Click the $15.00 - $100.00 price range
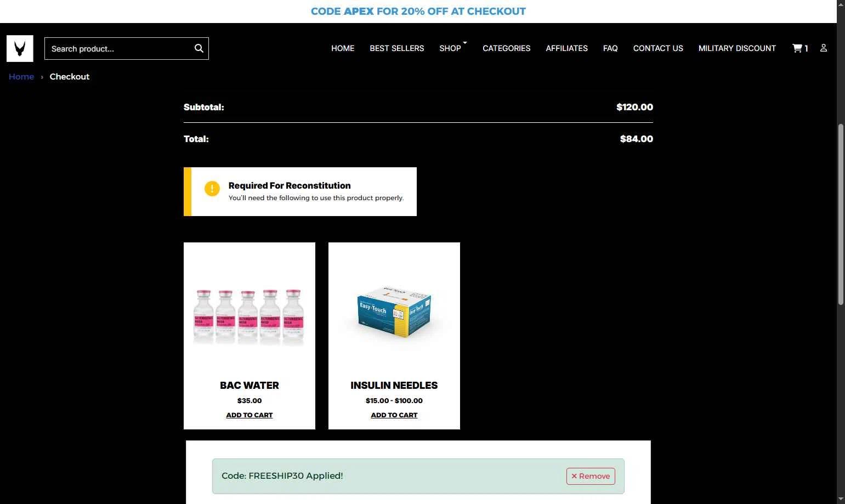845x504 pixels. click(x=394, y=401)
